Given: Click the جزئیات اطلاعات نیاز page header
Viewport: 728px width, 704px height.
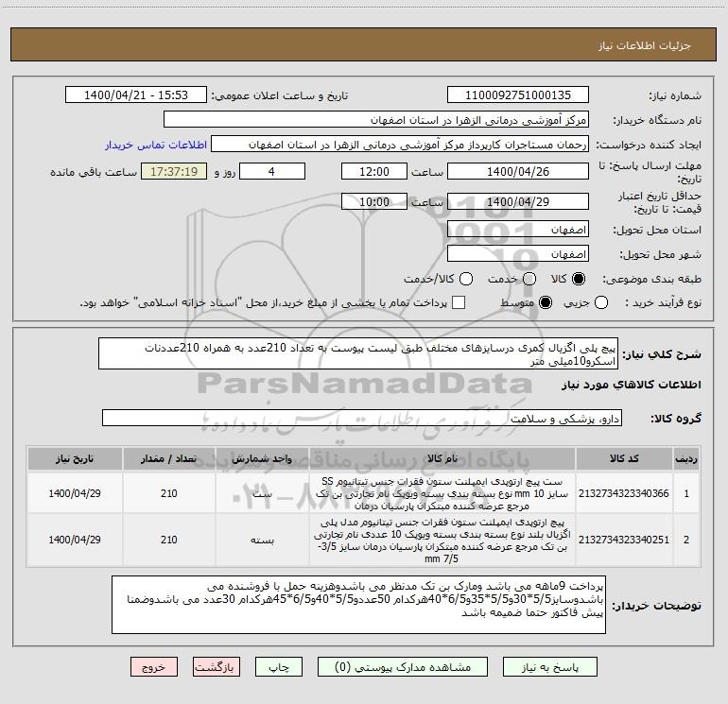Looking at the screenshot, I should pos(645,45).
